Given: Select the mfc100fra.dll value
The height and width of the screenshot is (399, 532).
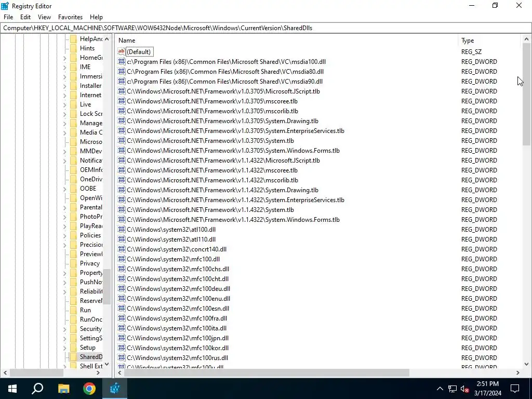Looking at the screenshot, I should coord(177,318).
